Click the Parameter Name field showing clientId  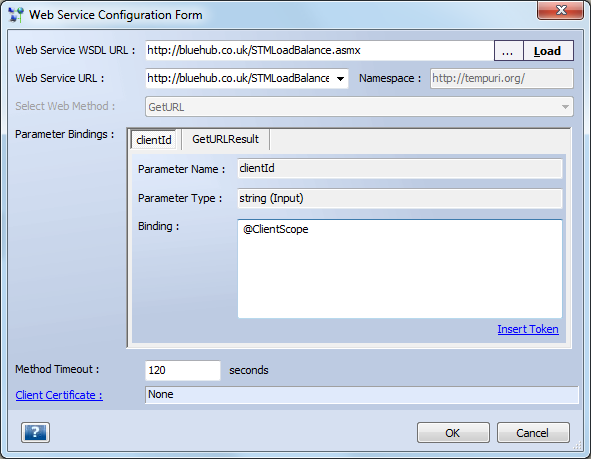[x=400, y=168]
